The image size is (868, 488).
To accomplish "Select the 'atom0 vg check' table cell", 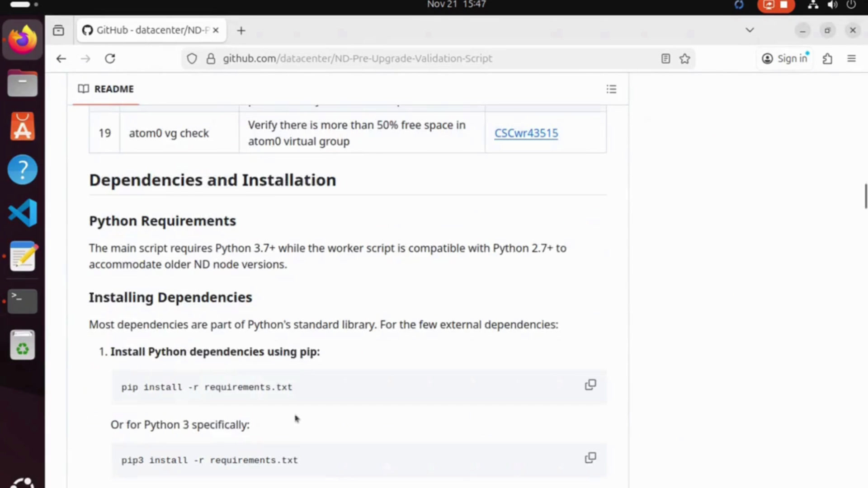I will [x=179, y=133].
